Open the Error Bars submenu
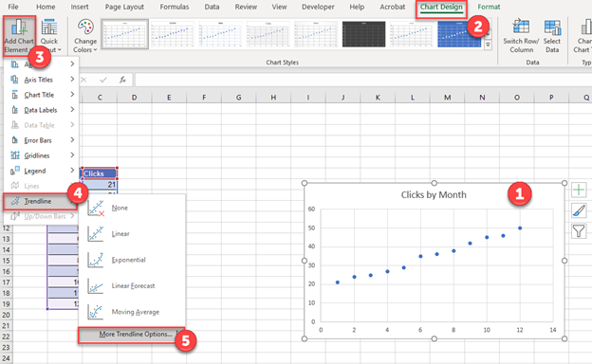592x364 pixels. (x=42, y=140)
